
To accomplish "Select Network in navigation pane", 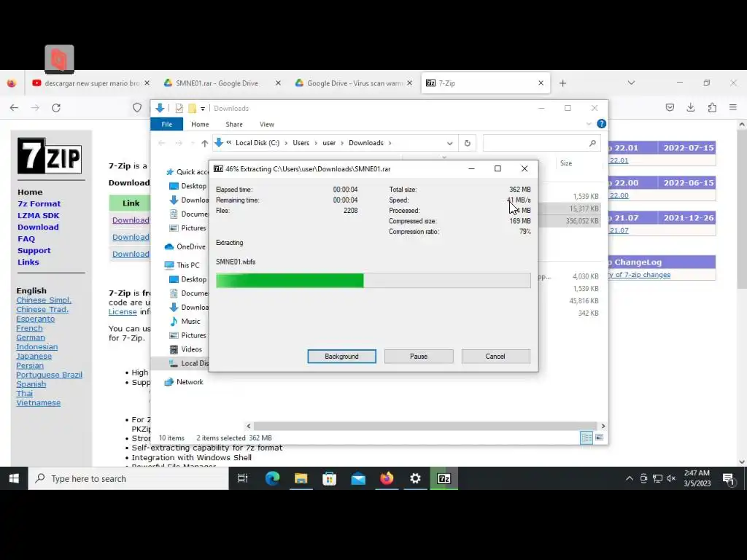I will 184,382.
